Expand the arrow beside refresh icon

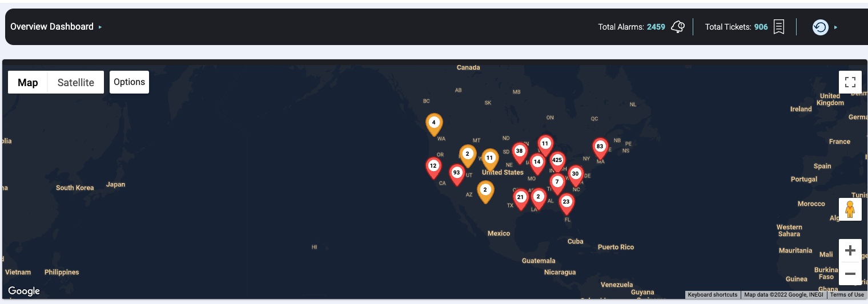(x=836, y=27)
